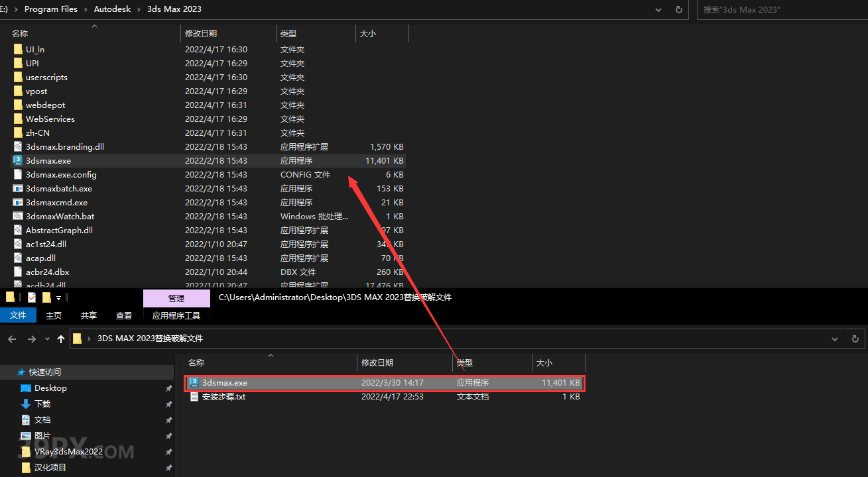Image resolution: width=868 pixels, height=477 pixels.
Task: Switch to the 主页 ribbon tab
Action: [54, 316]
